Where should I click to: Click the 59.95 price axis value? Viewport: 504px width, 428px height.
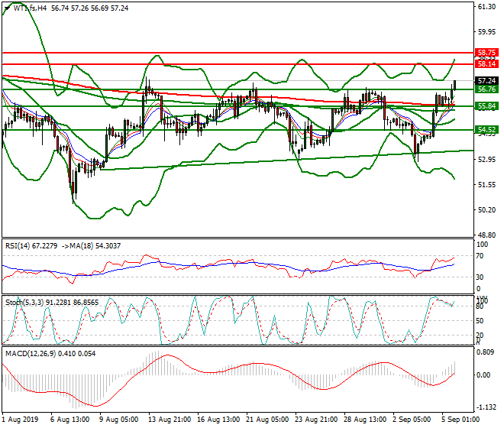point(486,32)
